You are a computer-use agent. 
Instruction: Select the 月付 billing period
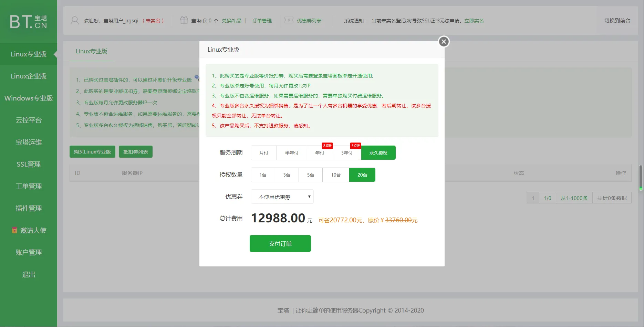point(263,152)
